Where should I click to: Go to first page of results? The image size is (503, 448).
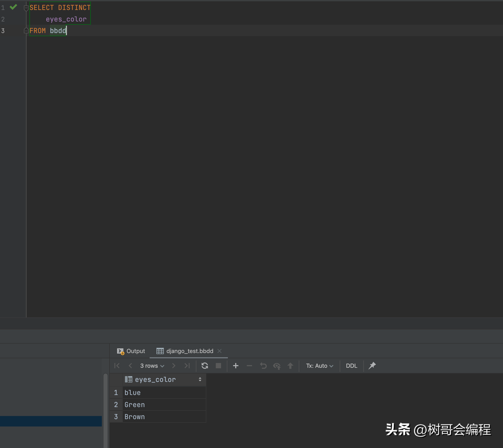[x=117, y=366]
